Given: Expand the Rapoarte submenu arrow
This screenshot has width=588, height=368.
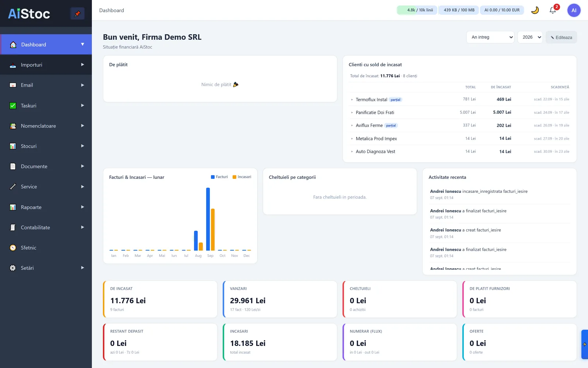Looking at the screenshot, I should point(82,207).
